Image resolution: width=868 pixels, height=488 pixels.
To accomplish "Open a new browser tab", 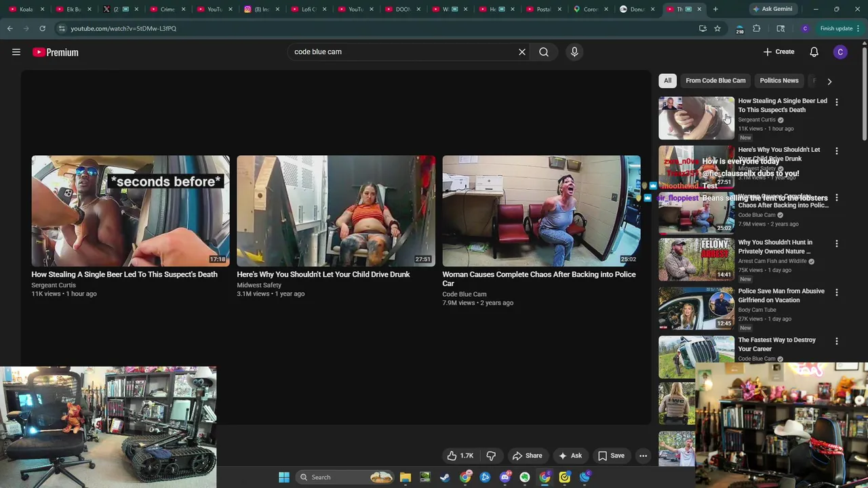I will pos(715,9).
